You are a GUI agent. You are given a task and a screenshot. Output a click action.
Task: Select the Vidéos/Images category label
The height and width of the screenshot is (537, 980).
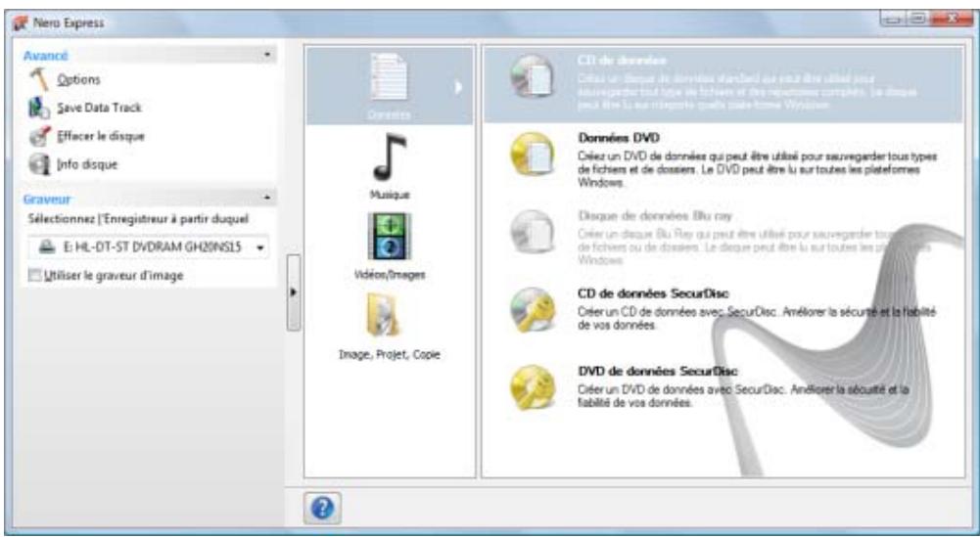pos(390,275)
